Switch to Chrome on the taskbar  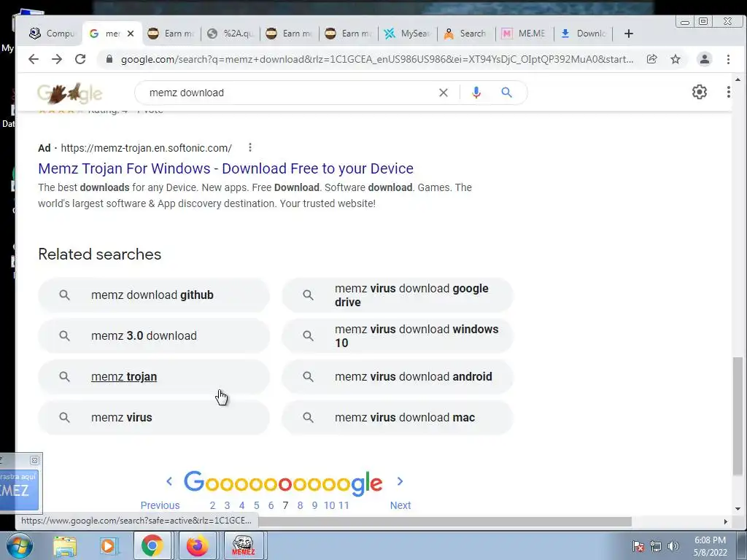click(152, 545)
